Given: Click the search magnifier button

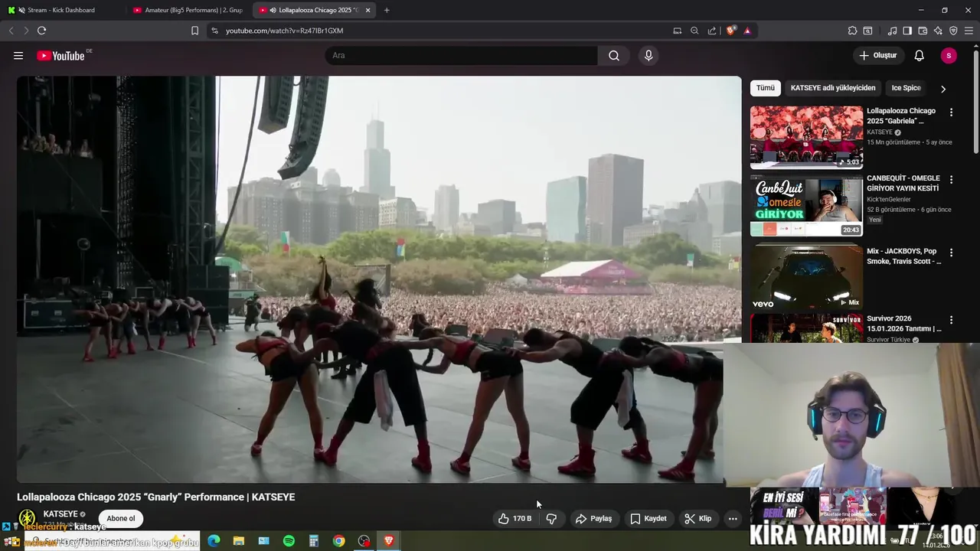Looking at the screenshot, I should 614,56.
